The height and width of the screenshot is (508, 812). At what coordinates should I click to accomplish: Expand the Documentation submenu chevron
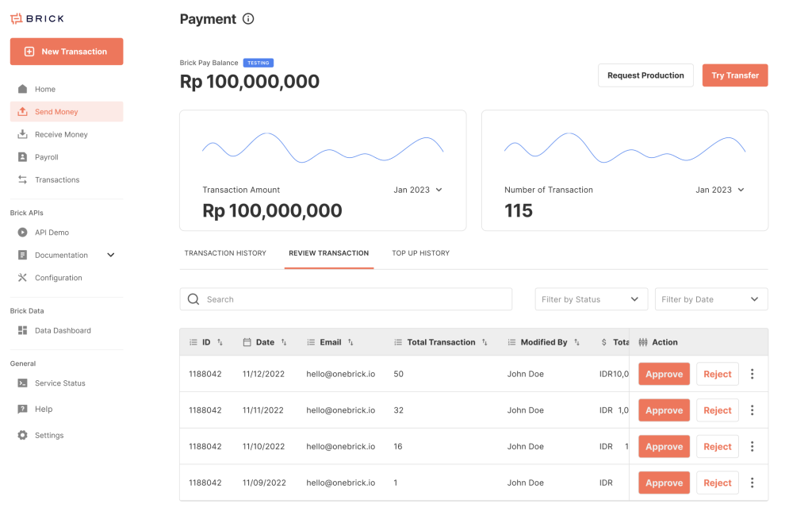click(x=111, y=255)
